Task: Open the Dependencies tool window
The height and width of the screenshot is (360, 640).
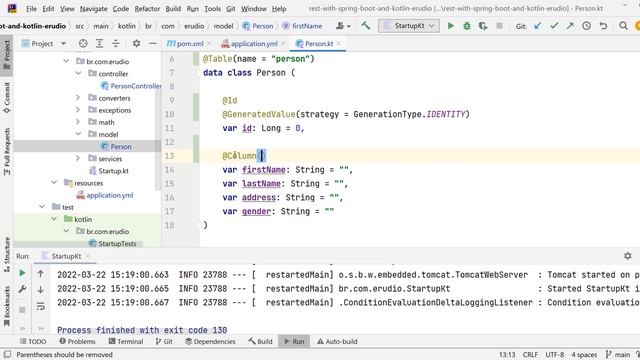Action: tap(211, 341)
